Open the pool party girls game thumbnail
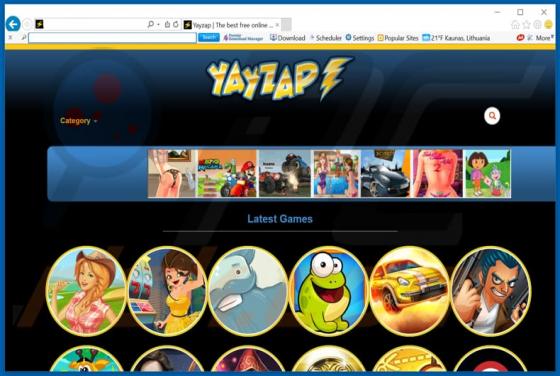 336,174
